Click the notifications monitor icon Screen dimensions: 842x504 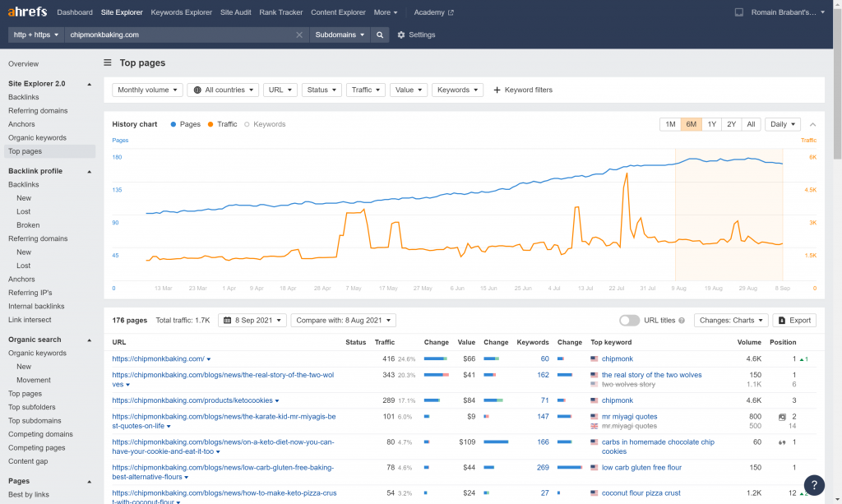click(739, 12)
